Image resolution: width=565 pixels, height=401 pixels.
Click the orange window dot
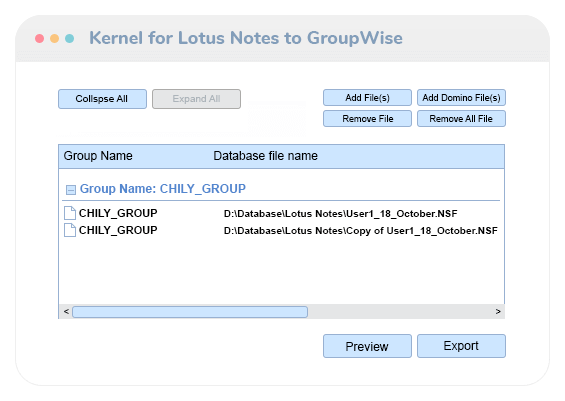pos(54,38)
